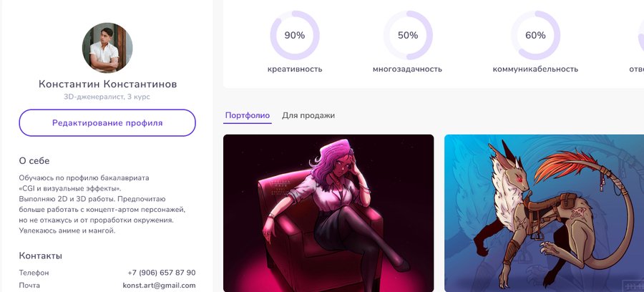644x292 pixels.
Task: Click the креативность skill label
Action: coord(295,69)
